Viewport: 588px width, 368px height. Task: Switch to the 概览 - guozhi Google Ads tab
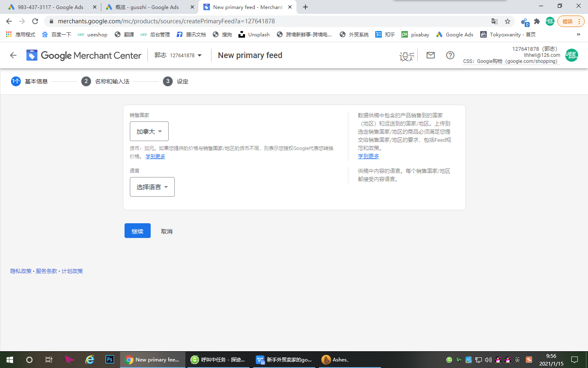(x=147, y=7)
